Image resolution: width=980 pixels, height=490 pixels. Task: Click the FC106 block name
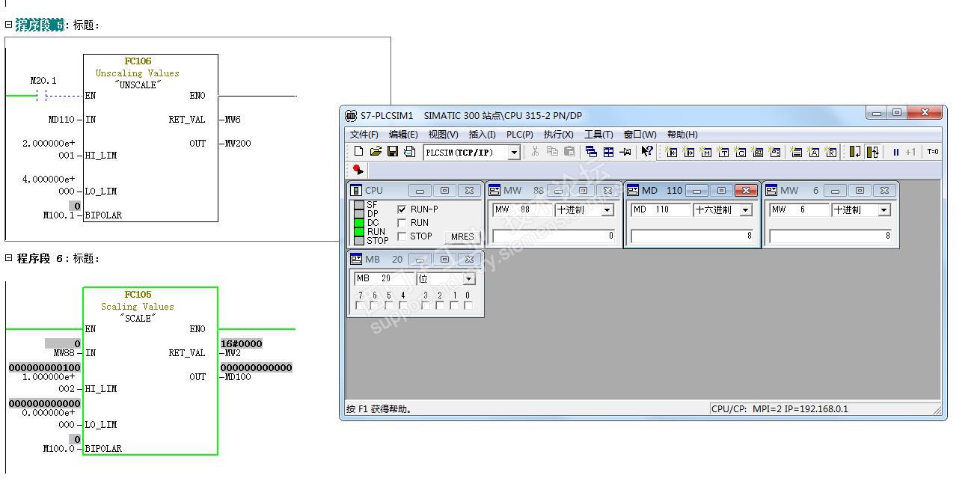click(x=138, y=61)
